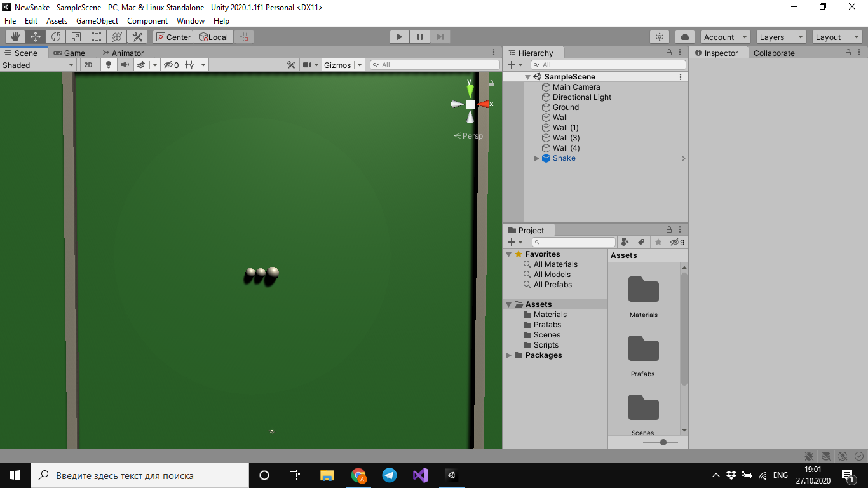Expand the Packages folder
The image size is (868, 488).
509,355
